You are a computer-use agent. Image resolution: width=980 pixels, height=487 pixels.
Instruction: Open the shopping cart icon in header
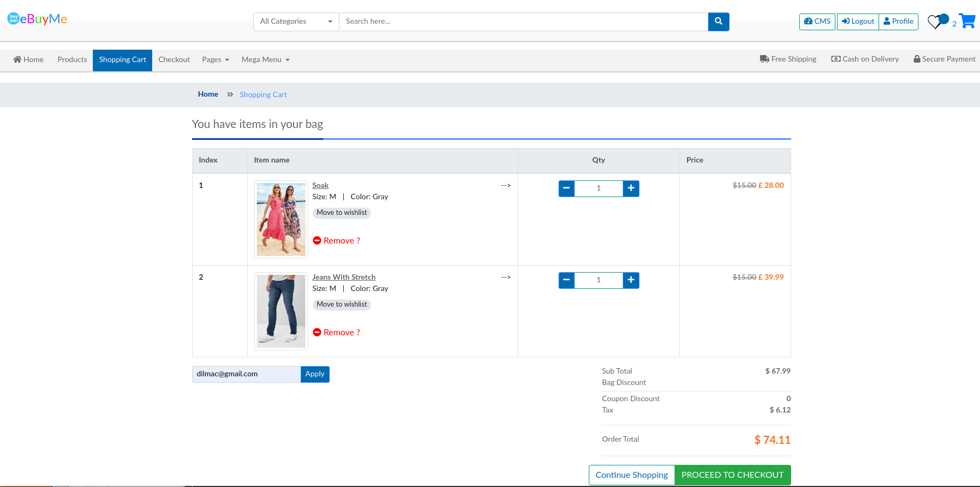(x=967, y=21)
